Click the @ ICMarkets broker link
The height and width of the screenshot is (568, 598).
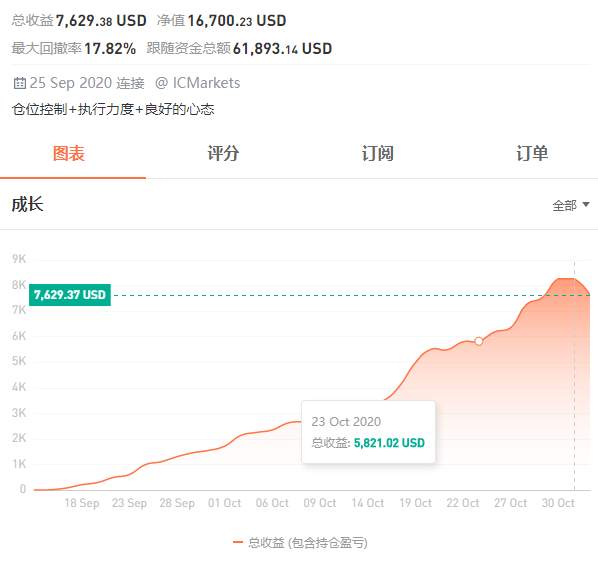point(198,83)
